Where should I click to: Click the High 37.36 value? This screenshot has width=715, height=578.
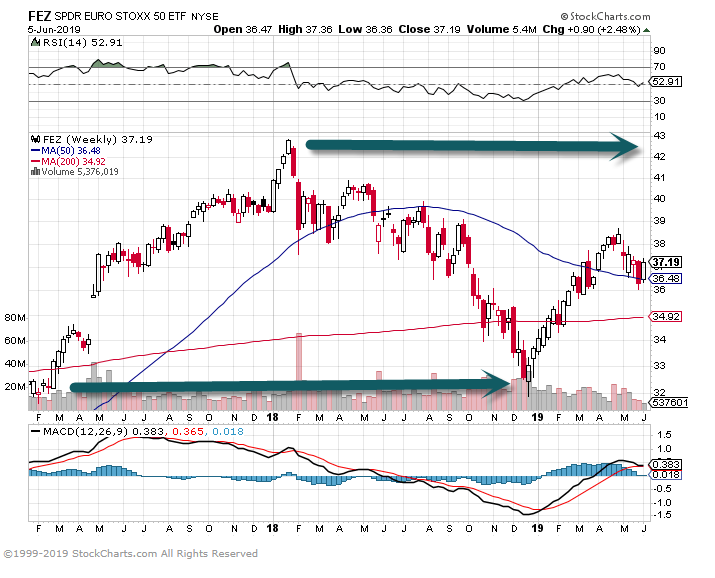[305, 30]
